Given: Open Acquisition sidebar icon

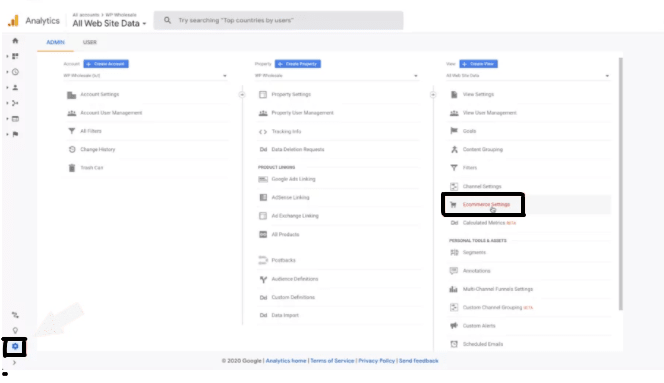Looking at the screenshot, I should [x=15, y=103].
